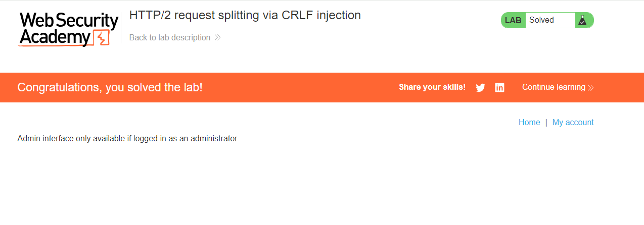Click the 'Congratulations, you solved the lab!' message
Viewport: 644px width, 225px height.
coord(110,87)
